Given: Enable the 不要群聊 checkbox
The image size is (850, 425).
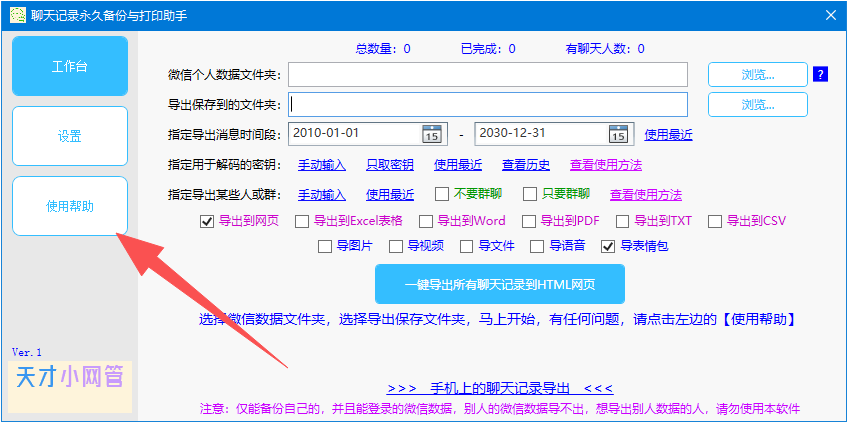Looking at the screenshot, I should click(x=442, y=194).
